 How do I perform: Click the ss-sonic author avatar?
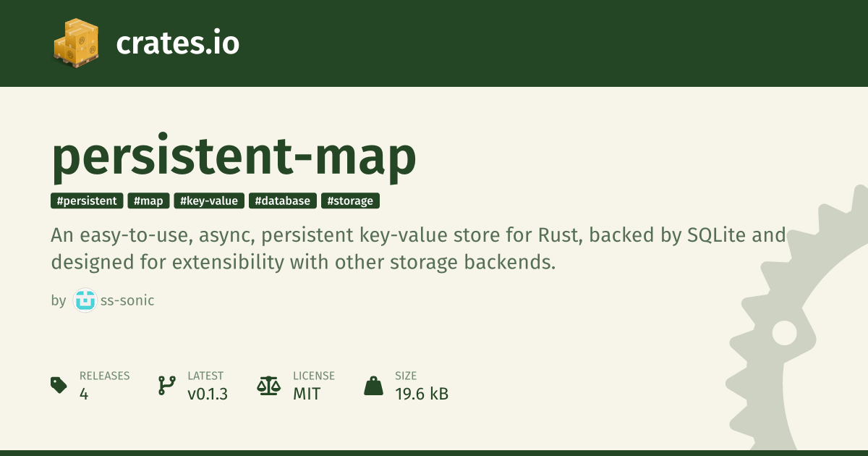pos(85,300)
